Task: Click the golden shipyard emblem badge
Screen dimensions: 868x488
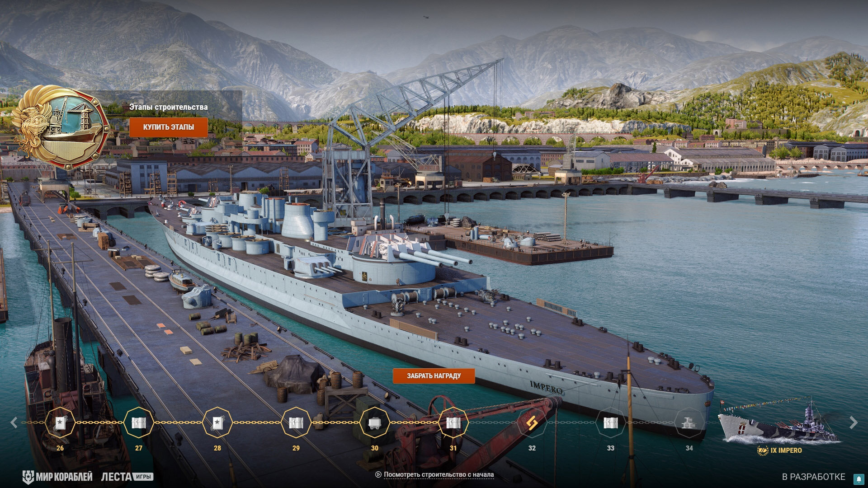Action: [61, 127]
